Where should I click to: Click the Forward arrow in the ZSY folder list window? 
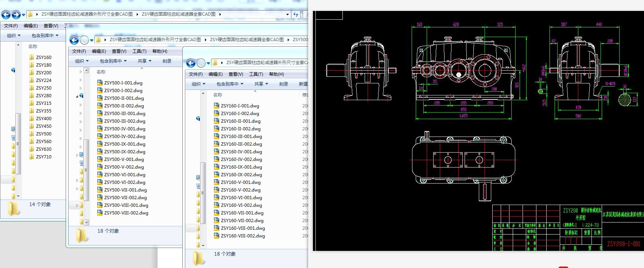coord(16,15)
